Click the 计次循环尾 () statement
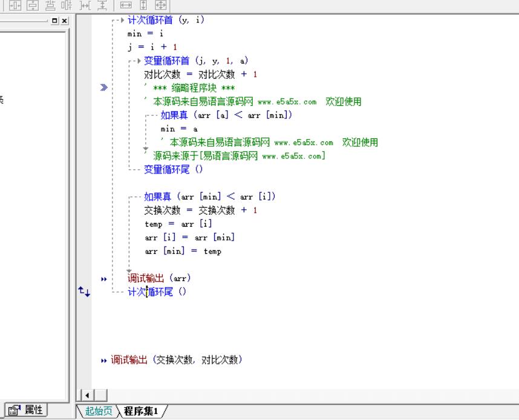519x420 pixels. tap(157, 292)
